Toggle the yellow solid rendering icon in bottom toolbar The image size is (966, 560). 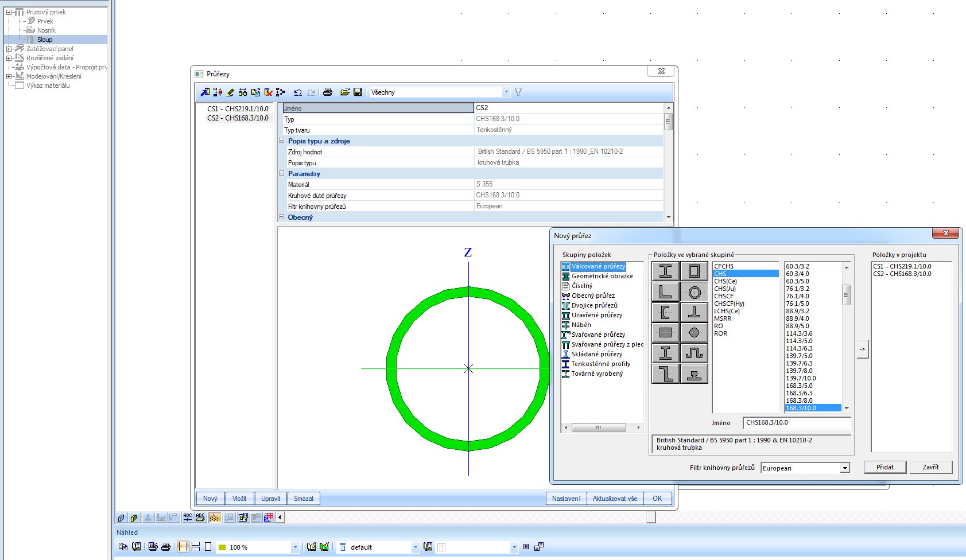tap(134, 517)
